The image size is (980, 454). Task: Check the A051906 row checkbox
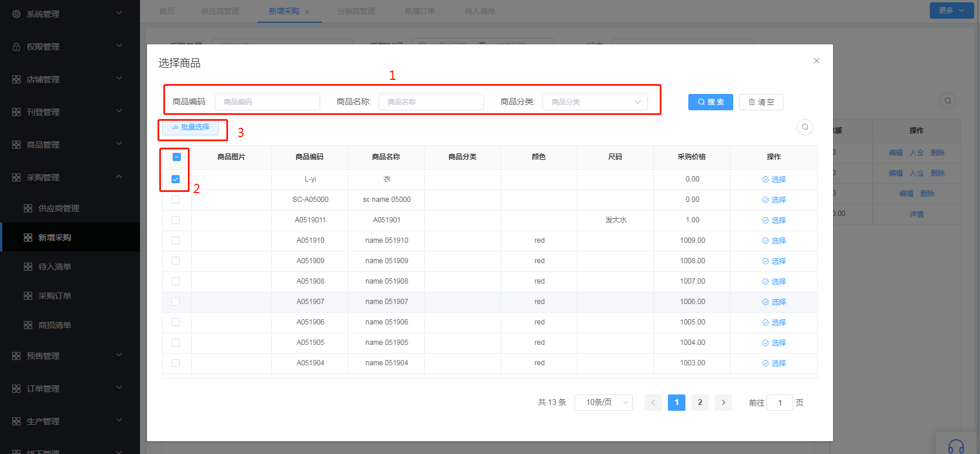[176, 322]
